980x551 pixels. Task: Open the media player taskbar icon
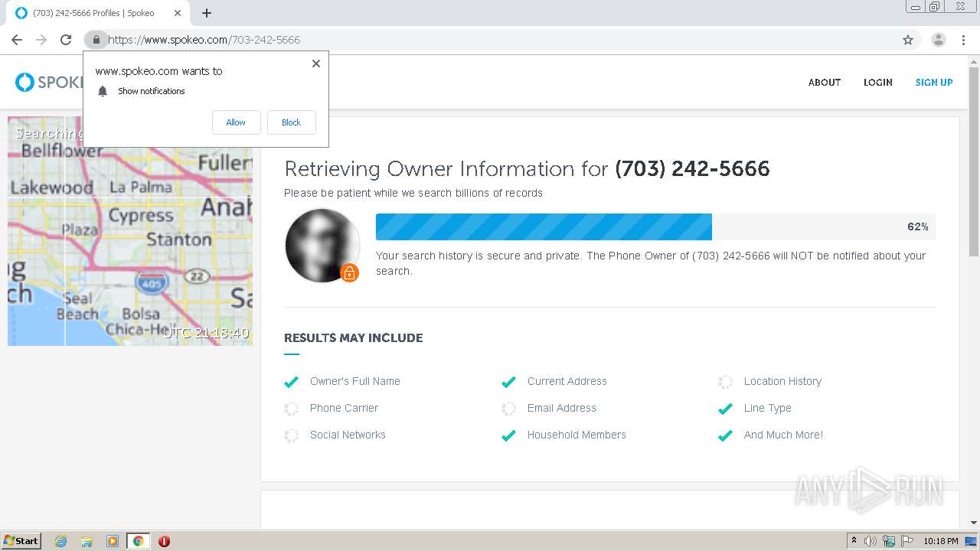pos(113,541)
